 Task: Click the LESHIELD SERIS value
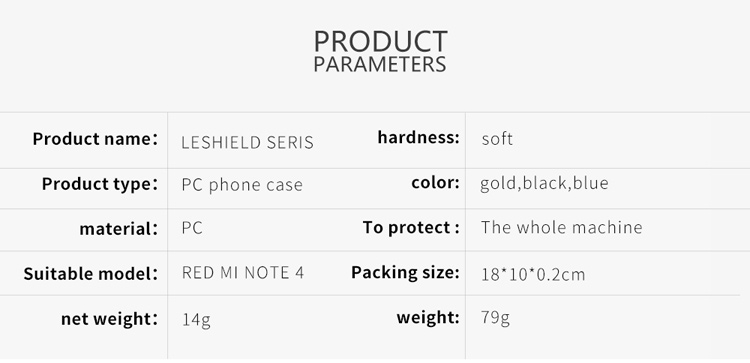247,142
